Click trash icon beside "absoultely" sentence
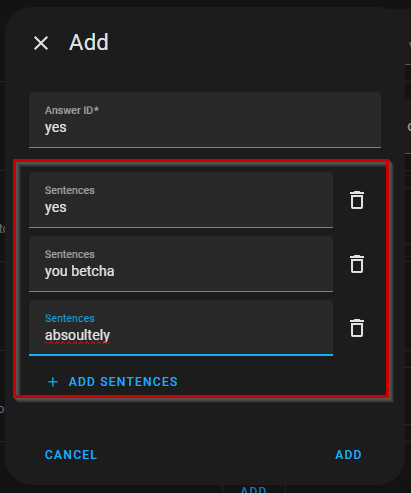Screen dimensions: 411x493 point(357,328)
